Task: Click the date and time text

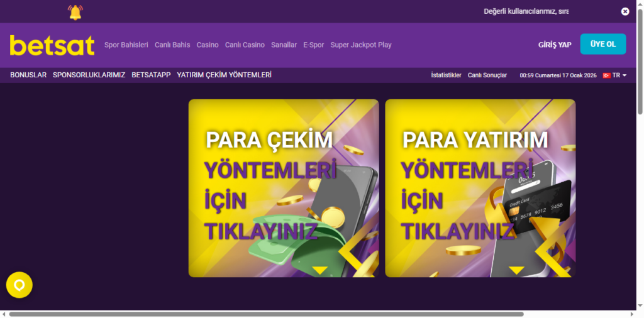Action: [558, 75]
